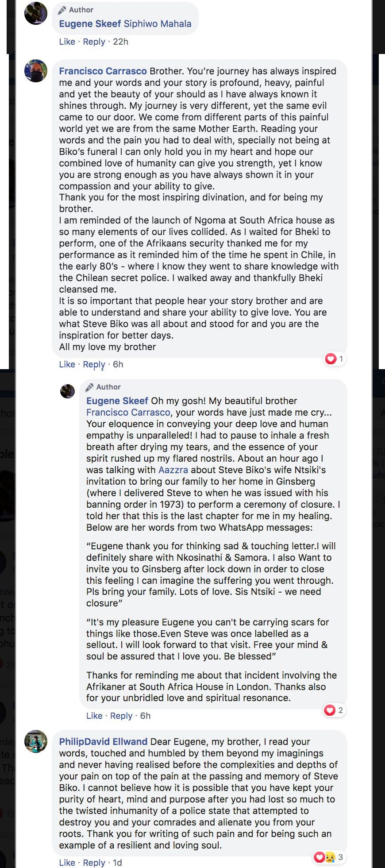The height and width of the screenshot is (868, 385).
Task: View reactions on PhilipDavid Ellwand's comment
Action: [328, 857]
